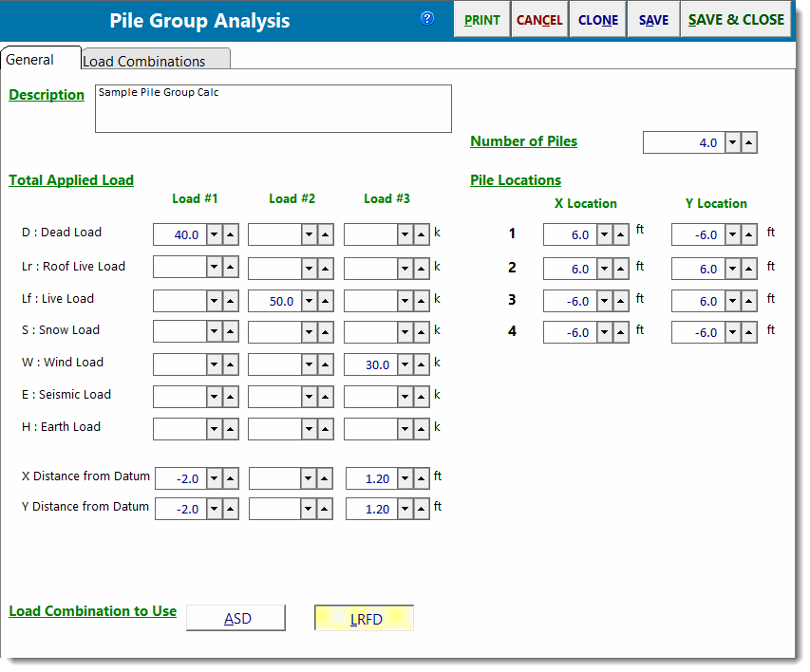Click the CLONE button
This screenshot has width=810, height=672.
(597, 20)
